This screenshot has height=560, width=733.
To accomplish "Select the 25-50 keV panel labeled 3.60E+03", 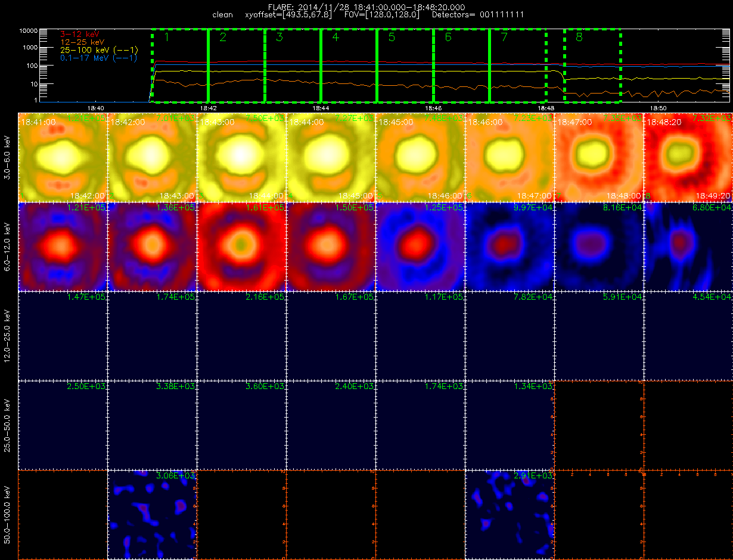I will 242,425.
